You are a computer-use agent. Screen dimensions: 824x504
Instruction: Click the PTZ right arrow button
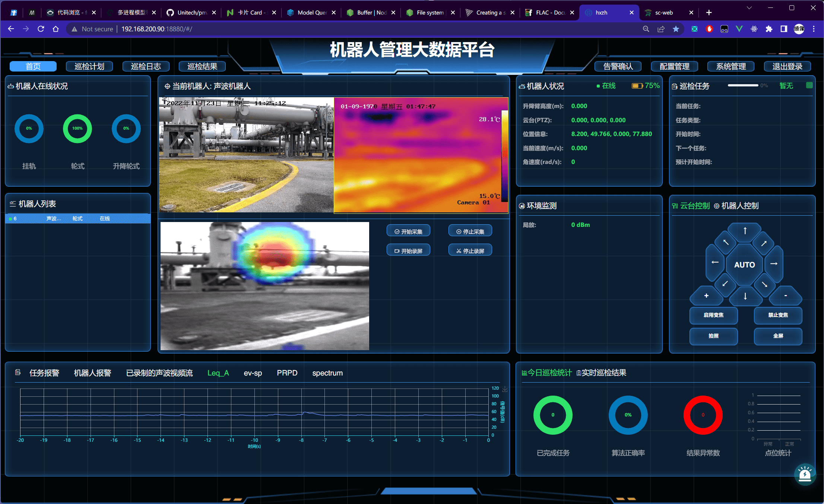[x=774, y=264]
